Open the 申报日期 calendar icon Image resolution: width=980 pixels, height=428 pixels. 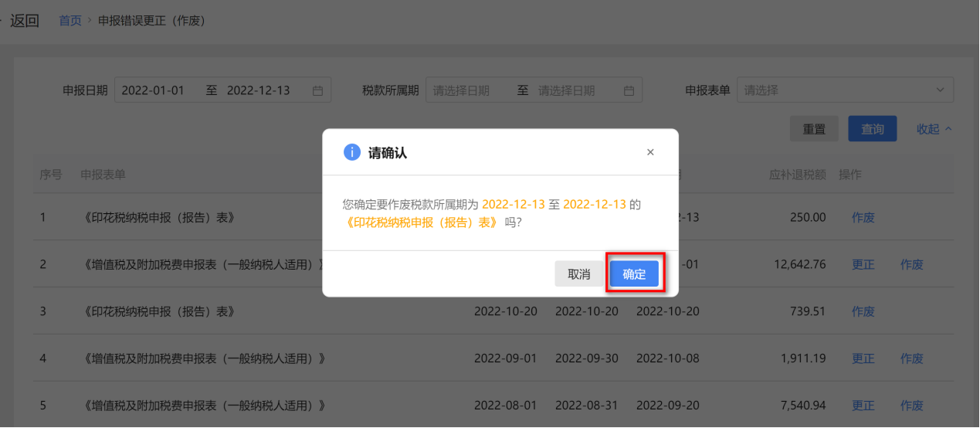317,90
